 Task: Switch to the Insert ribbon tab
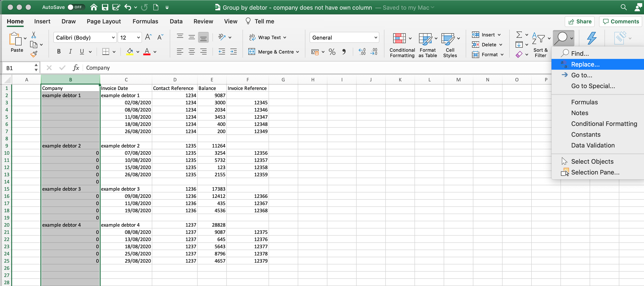coord(42,22)
